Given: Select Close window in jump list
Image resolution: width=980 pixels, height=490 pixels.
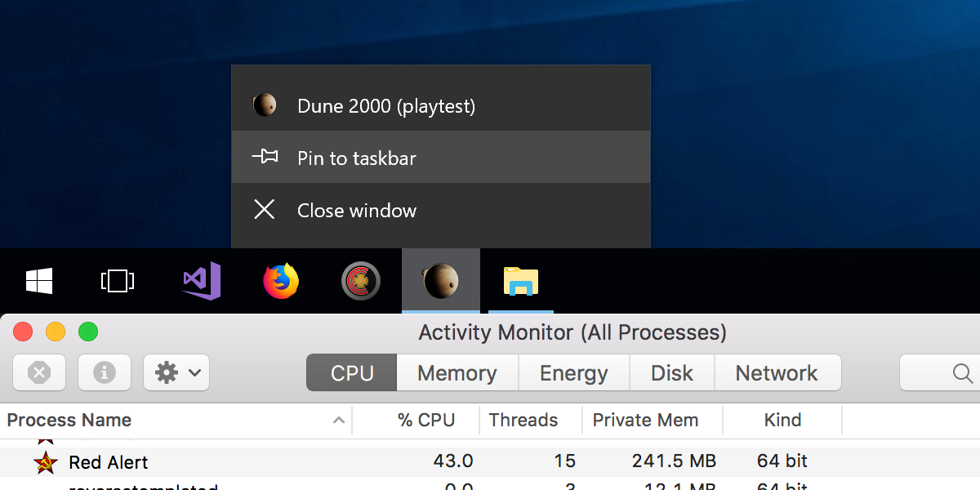Looking at the screenshot, I should pyautogui.click(x=441, y=210).
